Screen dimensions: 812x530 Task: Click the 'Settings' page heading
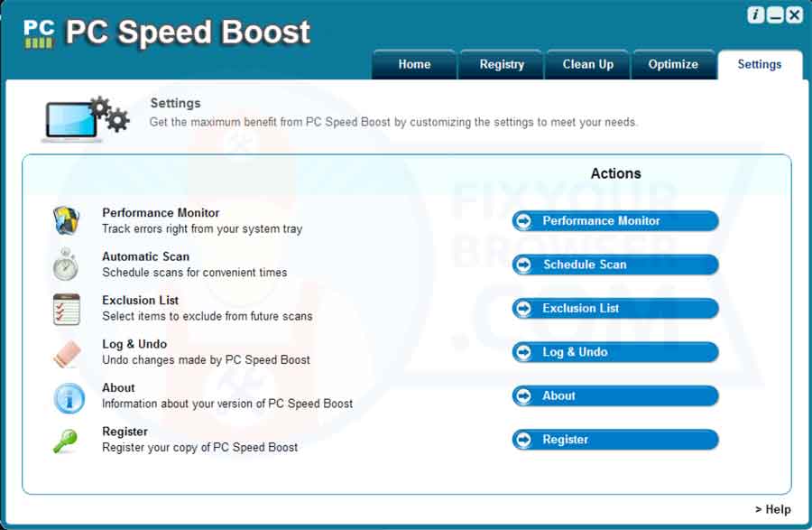[175, 103]
